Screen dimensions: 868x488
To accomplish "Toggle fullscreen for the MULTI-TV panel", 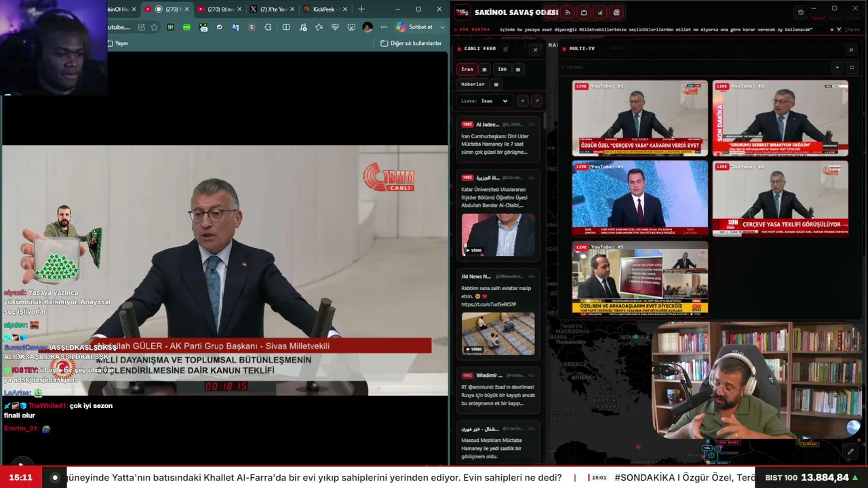I will click(x=852, y=68).
